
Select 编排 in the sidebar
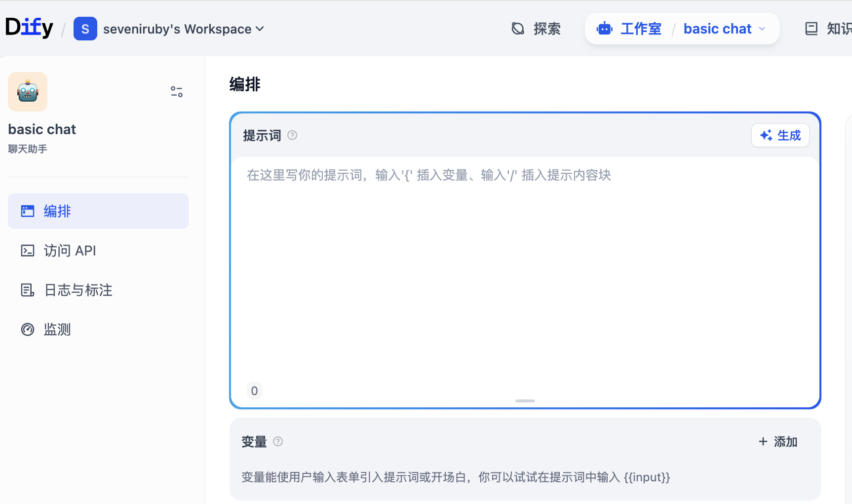(98, 211)
